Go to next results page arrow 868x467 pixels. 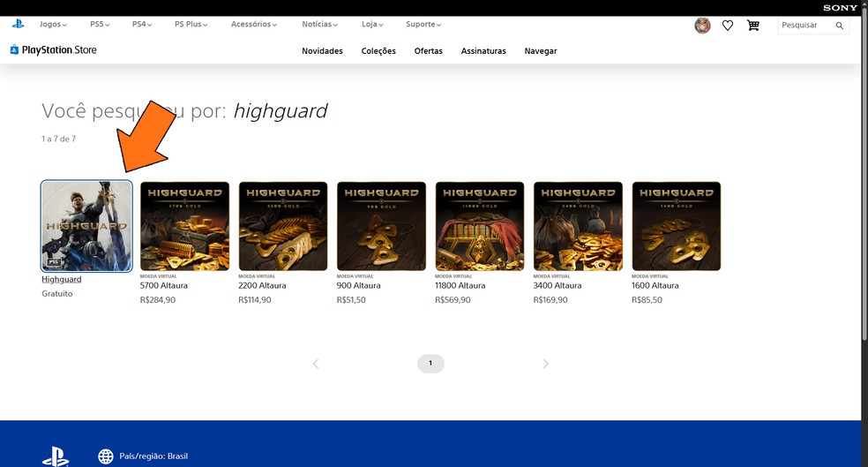pyautogui.click(x=546, y=364)
